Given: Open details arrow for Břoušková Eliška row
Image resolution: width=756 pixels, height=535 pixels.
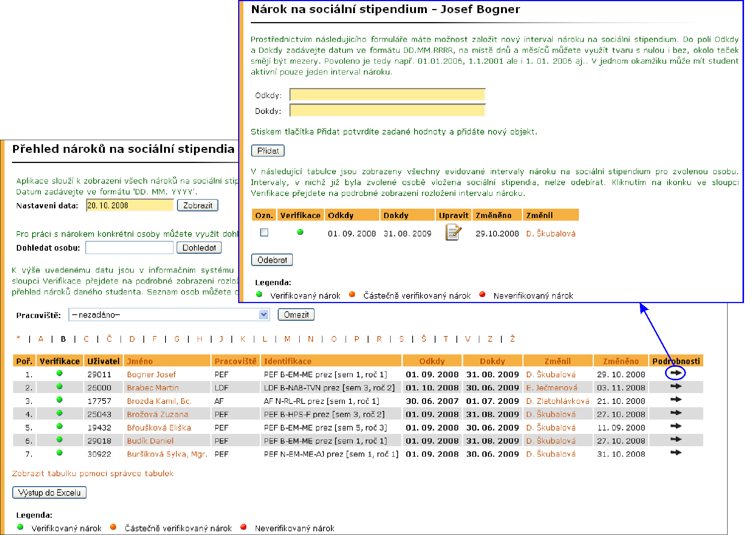Looking at the screenshot, I should (676, 426).
